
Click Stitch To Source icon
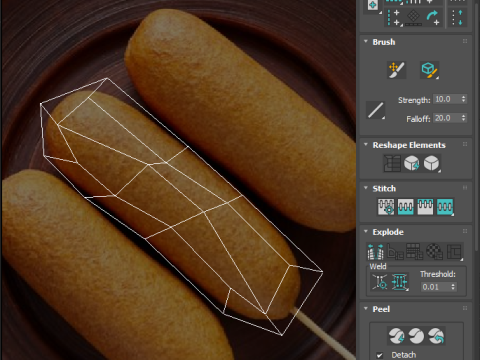(425, 207)
